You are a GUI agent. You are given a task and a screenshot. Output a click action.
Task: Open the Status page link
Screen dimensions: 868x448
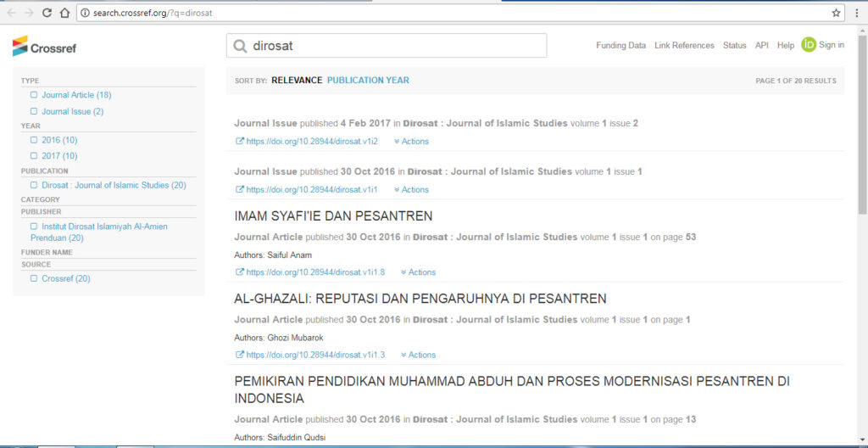(735, 46)
